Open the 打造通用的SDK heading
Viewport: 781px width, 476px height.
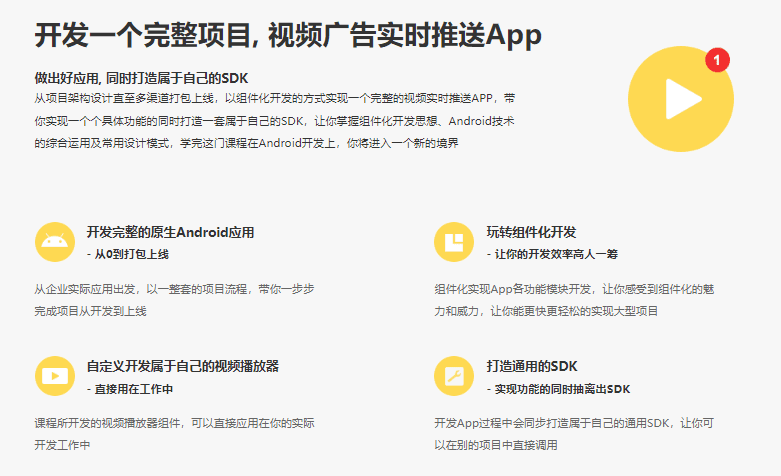532,366
